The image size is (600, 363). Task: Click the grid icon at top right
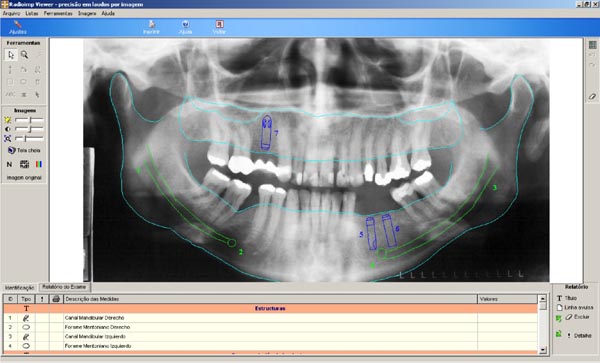[592, 45]
